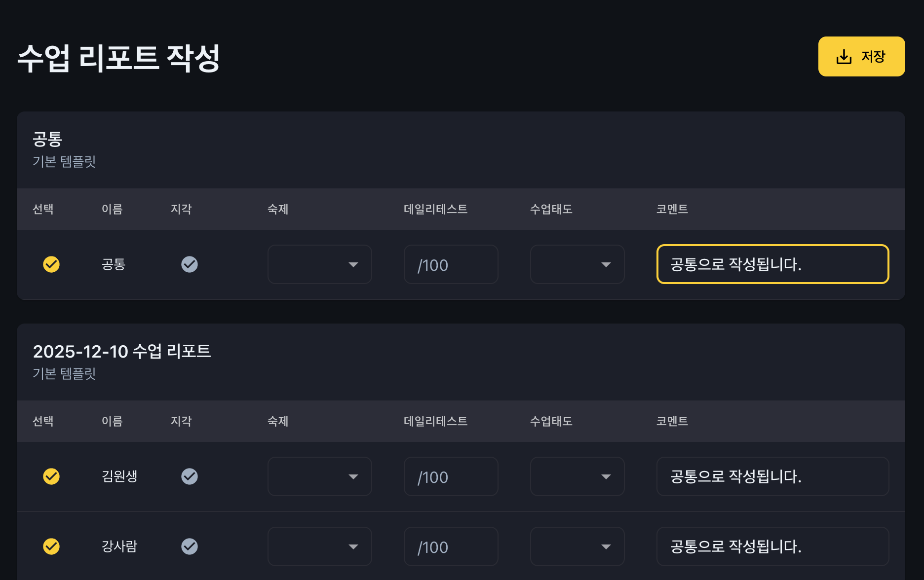
Task: Toggle the 지각 check icon for 강사람
Action: (x=190, y=546)
